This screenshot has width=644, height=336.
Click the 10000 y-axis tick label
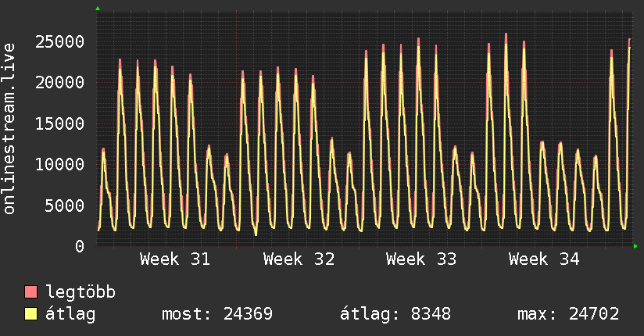tap(59, 164)
